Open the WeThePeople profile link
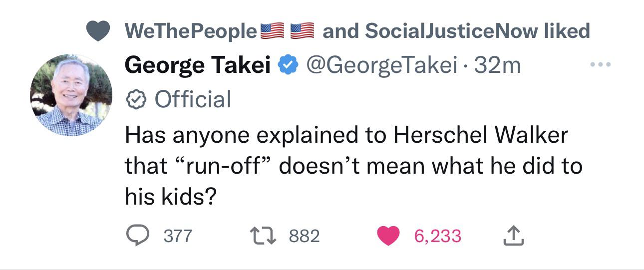 pyautogui.click(x=190, y=31)
